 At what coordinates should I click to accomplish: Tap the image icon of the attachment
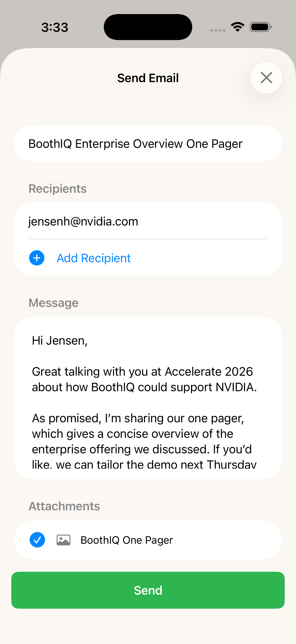(63, 540)
